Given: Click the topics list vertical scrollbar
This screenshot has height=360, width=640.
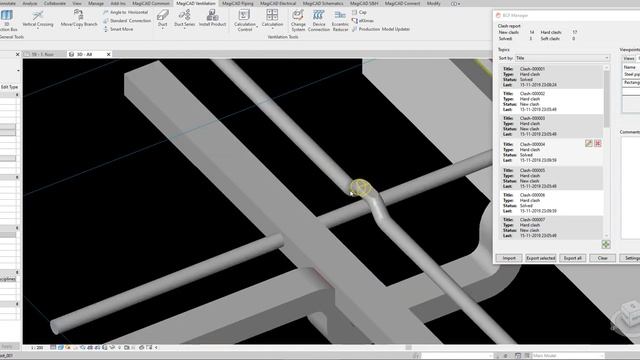Looking at the screenshot, I should point(606,98).
